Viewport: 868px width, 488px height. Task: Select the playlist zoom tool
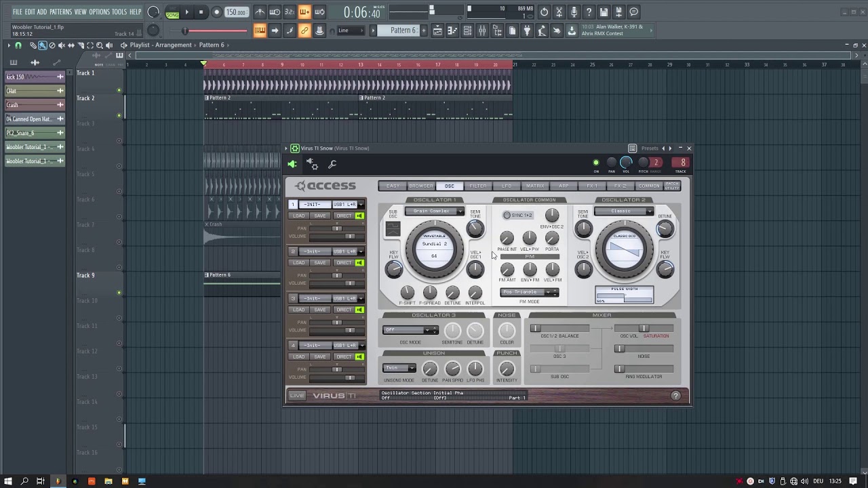point(100,45)
